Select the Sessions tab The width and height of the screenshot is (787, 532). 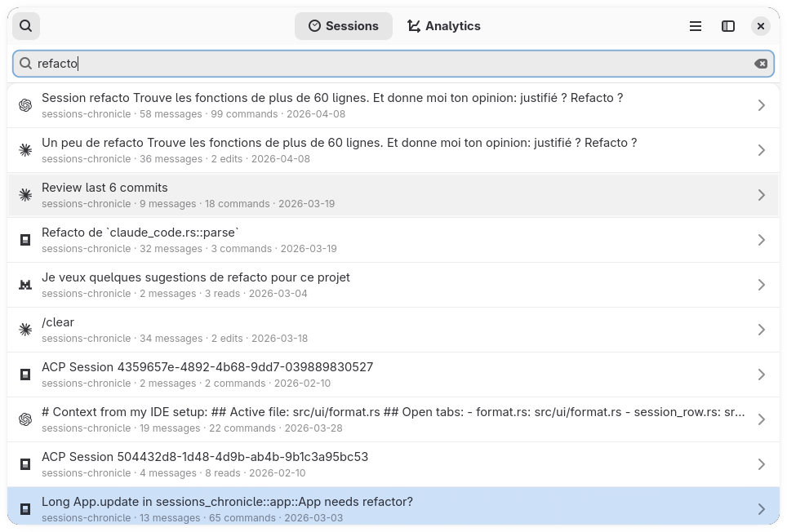coord(344,25)
